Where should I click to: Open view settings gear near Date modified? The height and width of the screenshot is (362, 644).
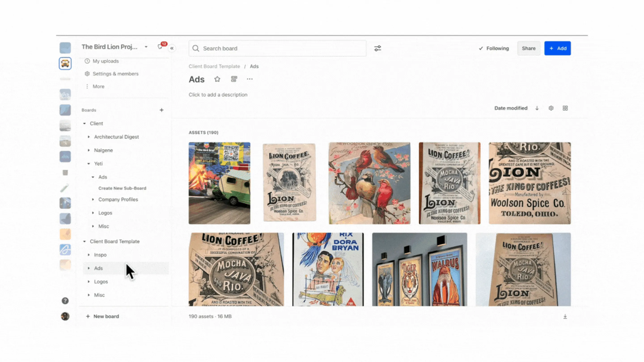pyautogui.click(x=551, y=108)
